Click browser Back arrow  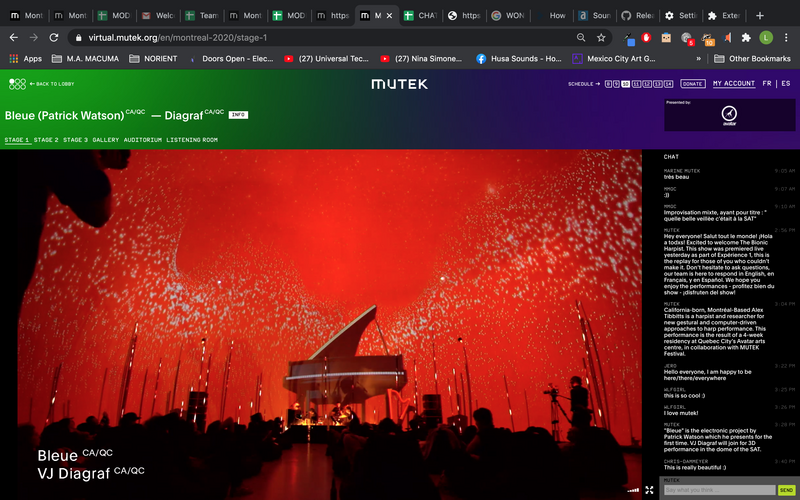[x=14, y=37]
